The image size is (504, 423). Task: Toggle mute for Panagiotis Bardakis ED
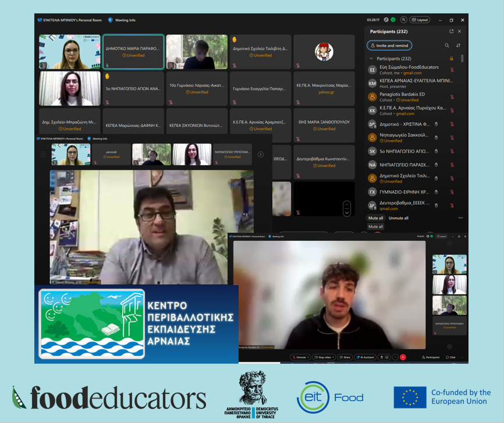pyautogui.click(x=452, y=97)
